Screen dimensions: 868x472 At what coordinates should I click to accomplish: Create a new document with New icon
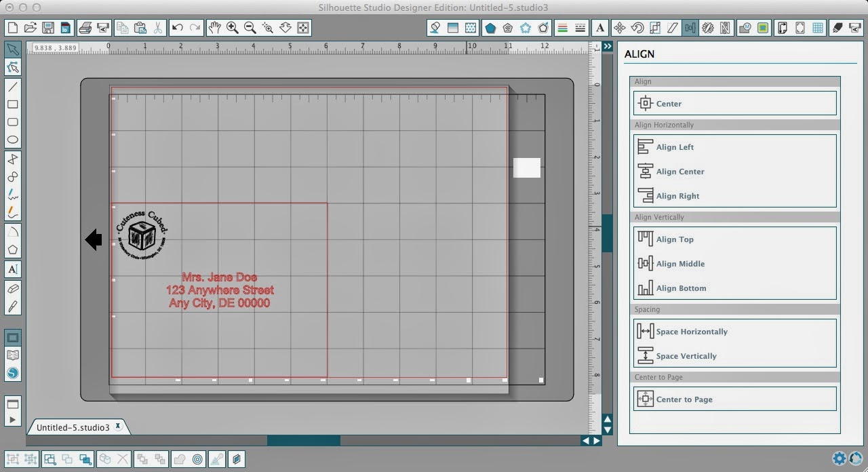click(12, 28)
